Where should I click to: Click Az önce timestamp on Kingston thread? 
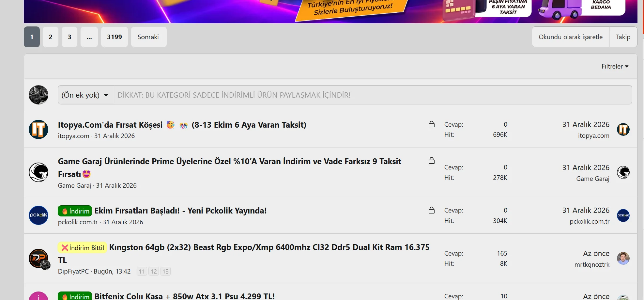click(x=596, y=253)
